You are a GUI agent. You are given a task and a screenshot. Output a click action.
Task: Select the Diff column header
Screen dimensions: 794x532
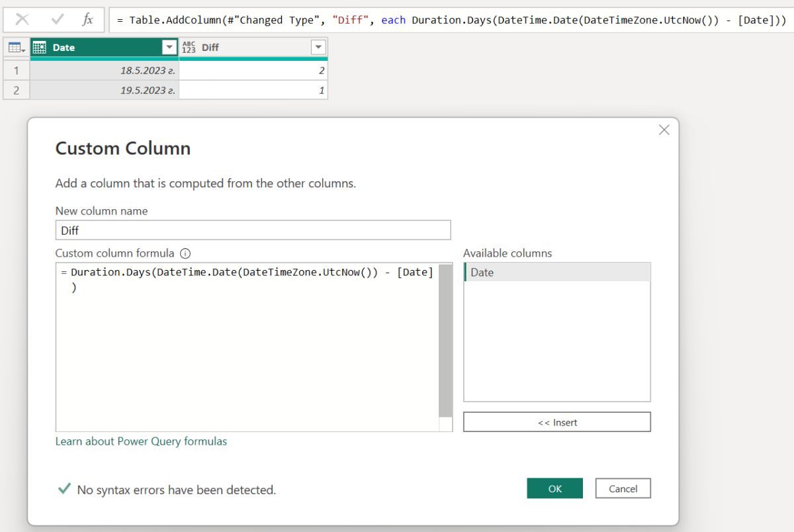tap(253, 48)
